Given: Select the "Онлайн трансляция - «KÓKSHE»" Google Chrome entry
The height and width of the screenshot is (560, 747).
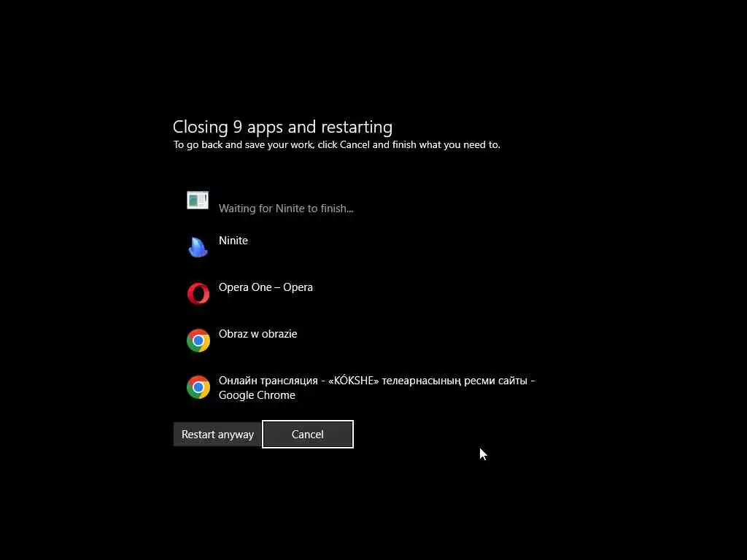Looking at the screenshot, I should click(377, 388).
